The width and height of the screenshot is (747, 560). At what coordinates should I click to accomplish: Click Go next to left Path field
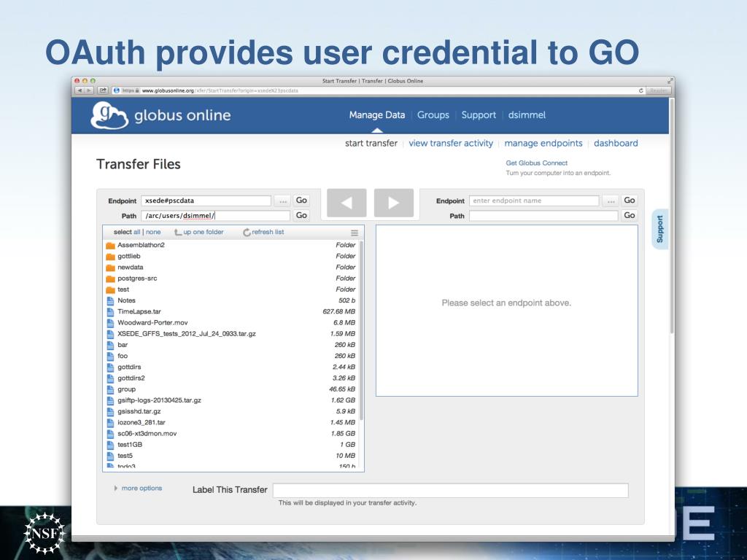click(301, 215)
